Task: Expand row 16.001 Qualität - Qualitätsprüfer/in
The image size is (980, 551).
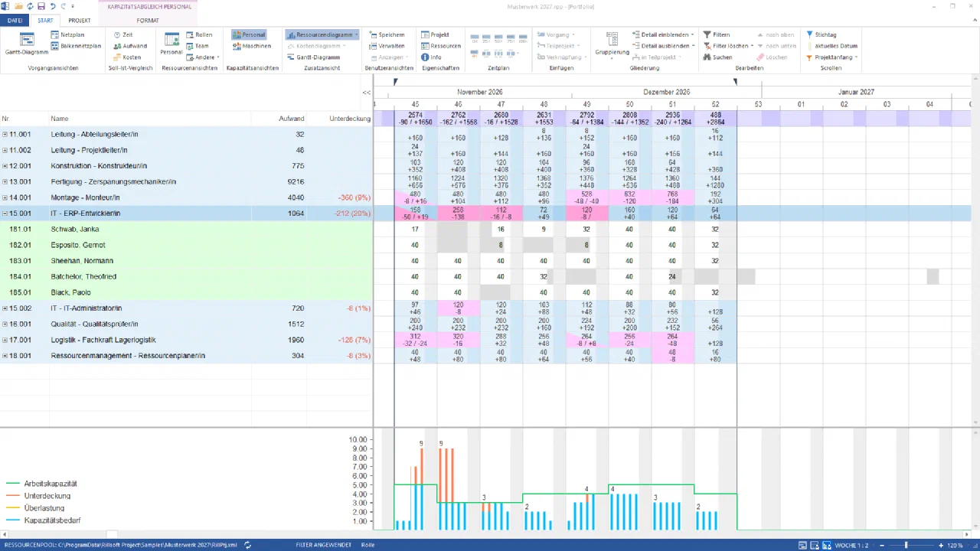Action: pos(5,324)
